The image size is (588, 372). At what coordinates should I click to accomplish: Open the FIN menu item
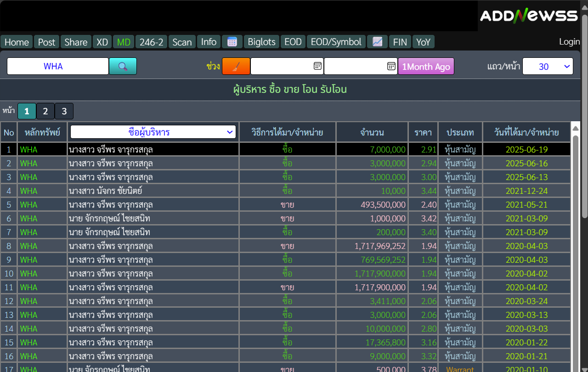(x=400, y=42)
